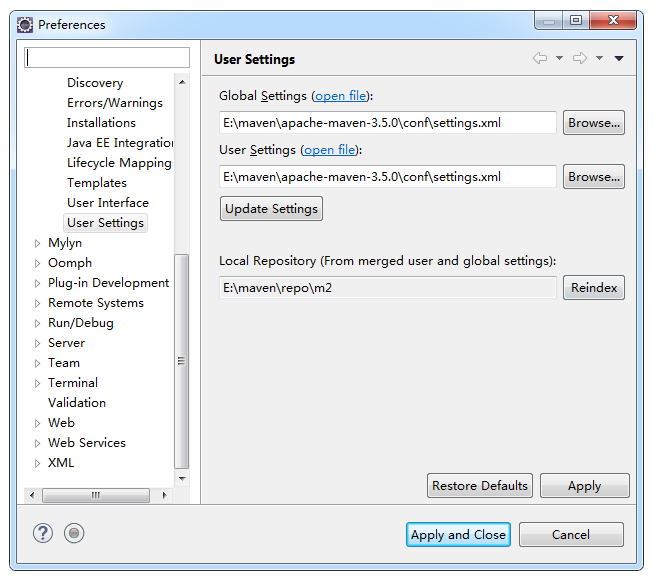Open User Interface preferences

coord(108,203)
